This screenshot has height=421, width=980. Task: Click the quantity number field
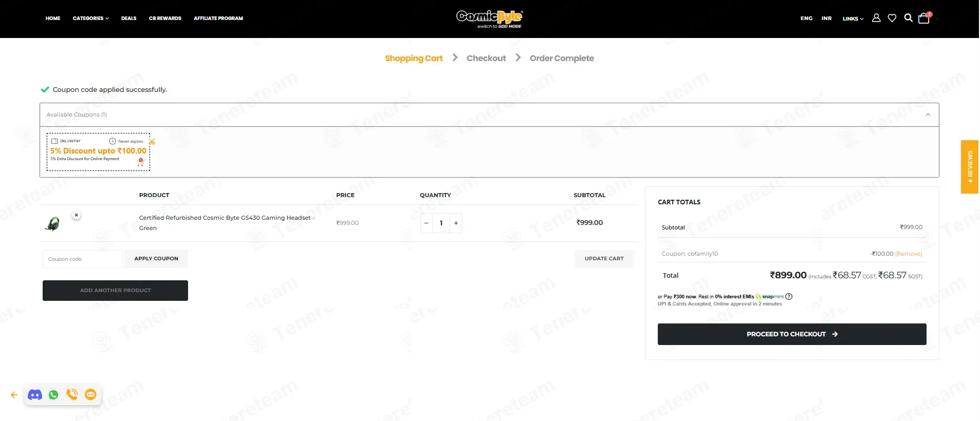441,223
